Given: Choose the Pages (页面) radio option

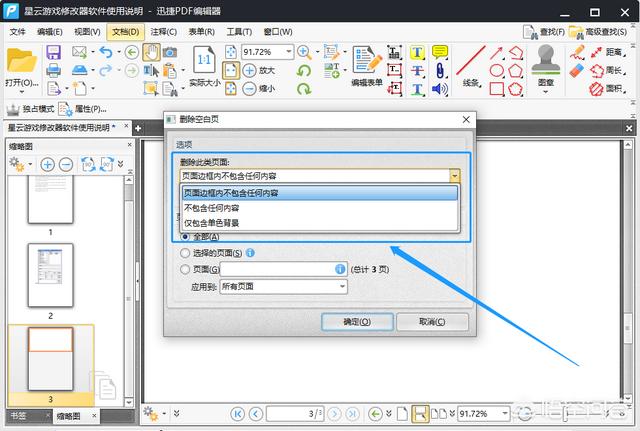Looking at the screenshot, I should pos(186,269).
